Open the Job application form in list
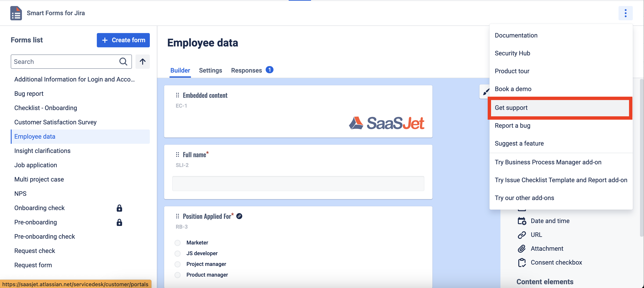The width and height of the screenshot is (644, 288). click(x=36, y=165)
